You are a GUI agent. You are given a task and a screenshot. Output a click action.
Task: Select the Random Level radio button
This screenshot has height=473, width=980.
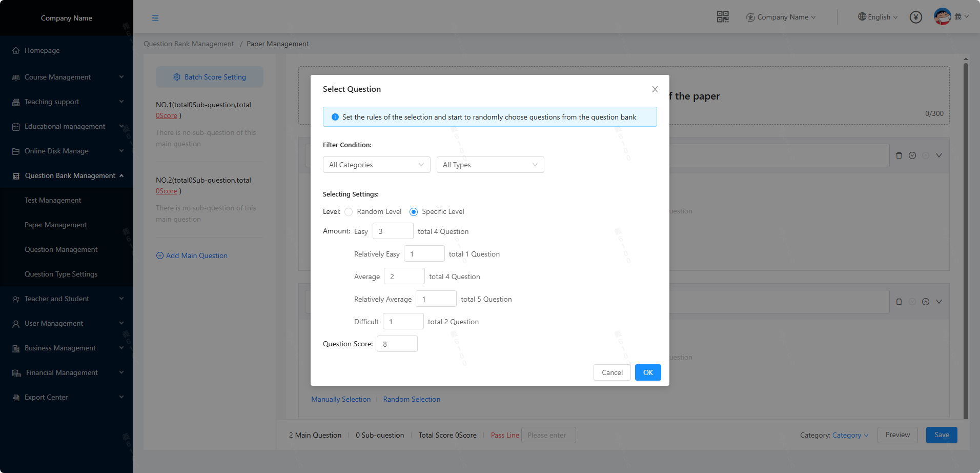pos(349,212)
